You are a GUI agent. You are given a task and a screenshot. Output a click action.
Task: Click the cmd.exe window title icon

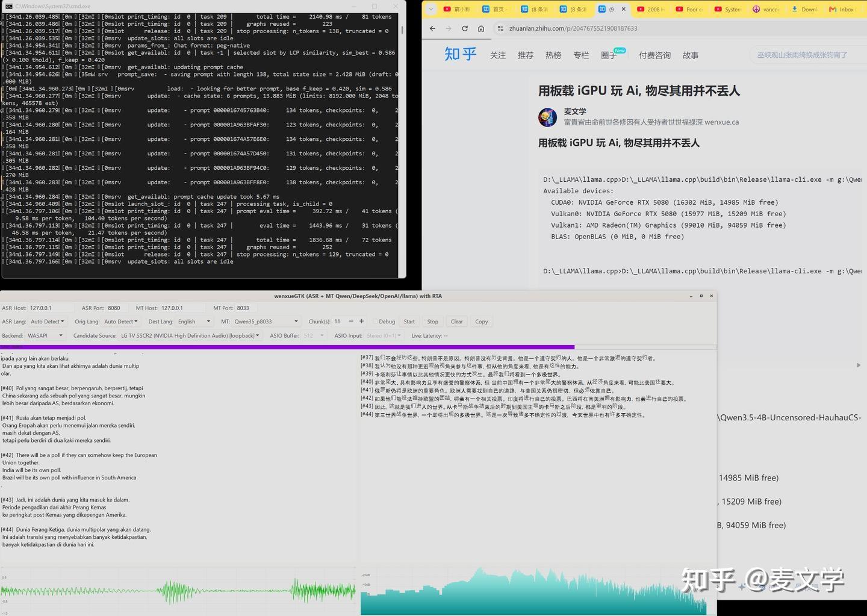pyautogui.click(x=9, y=6)
